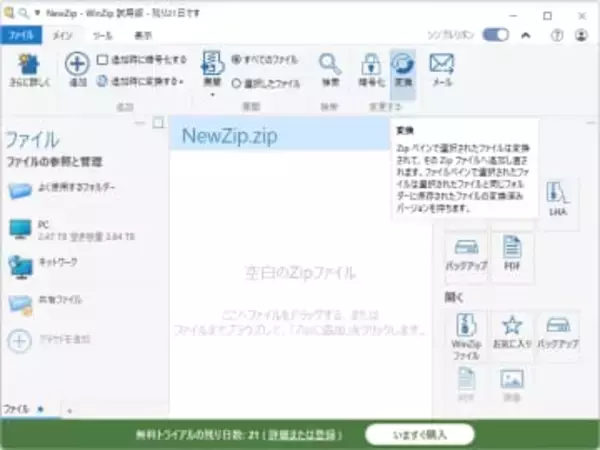
Task: Click the 追加 plus icon in the ribbon
Action: coord(77,63)
